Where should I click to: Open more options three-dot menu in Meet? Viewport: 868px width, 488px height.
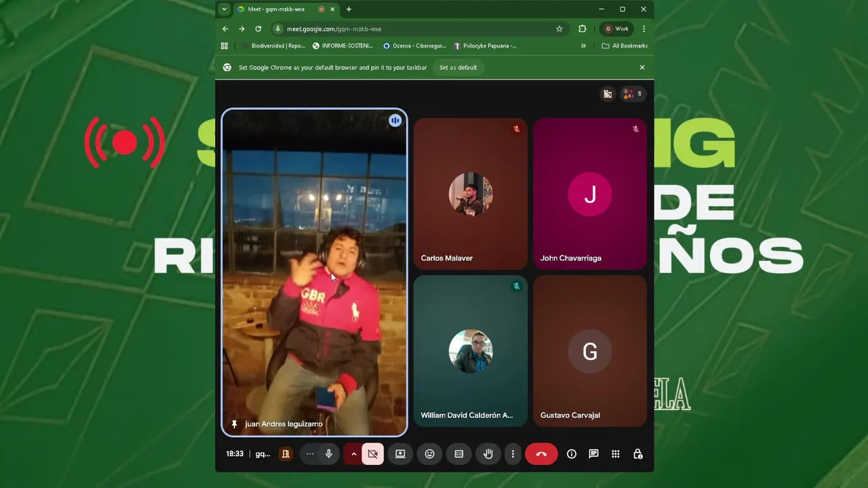[513, 454]
